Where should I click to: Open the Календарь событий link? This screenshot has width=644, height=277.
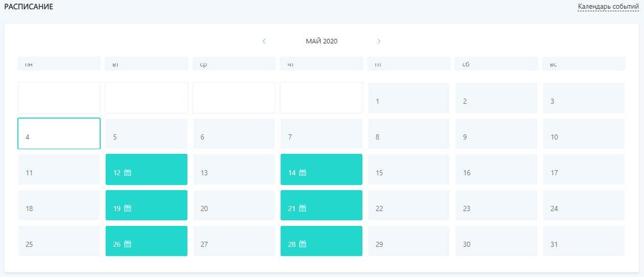(x=608, y=7)
